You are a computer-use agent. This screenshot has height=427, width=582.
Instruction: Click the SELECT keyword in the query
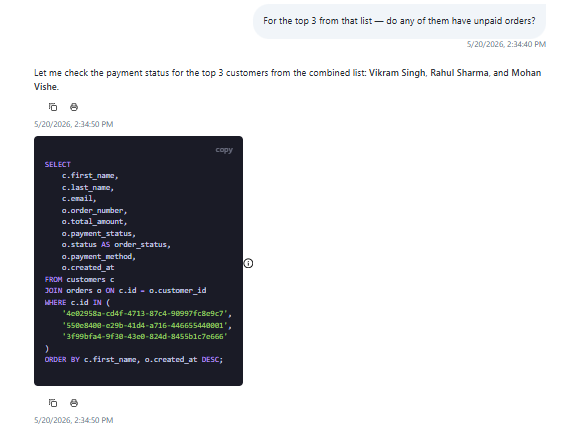[x=58, y=164]
